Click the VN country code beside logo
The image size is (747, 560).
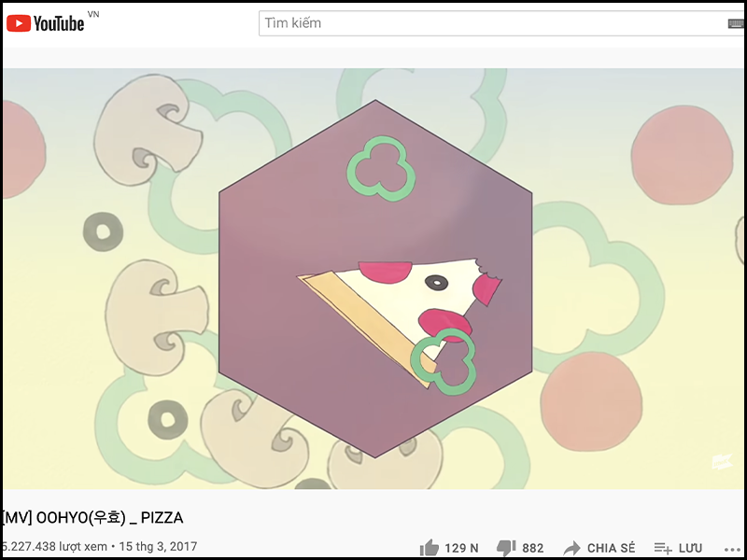[x=93, y=14]
